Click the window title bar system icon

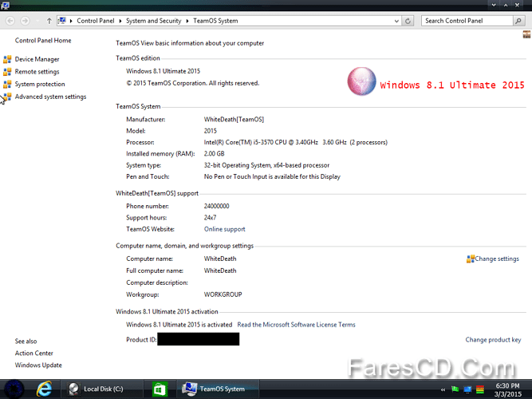pos(5,6)
